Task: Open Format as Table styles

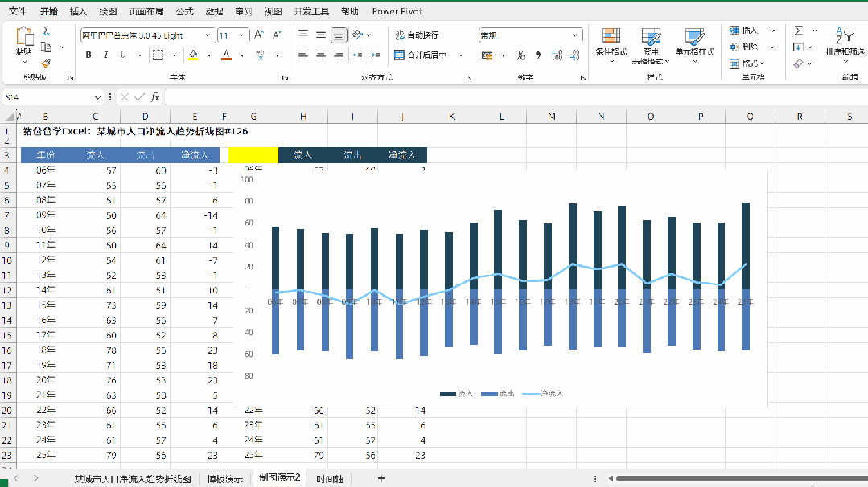Action: coord(651,46)
